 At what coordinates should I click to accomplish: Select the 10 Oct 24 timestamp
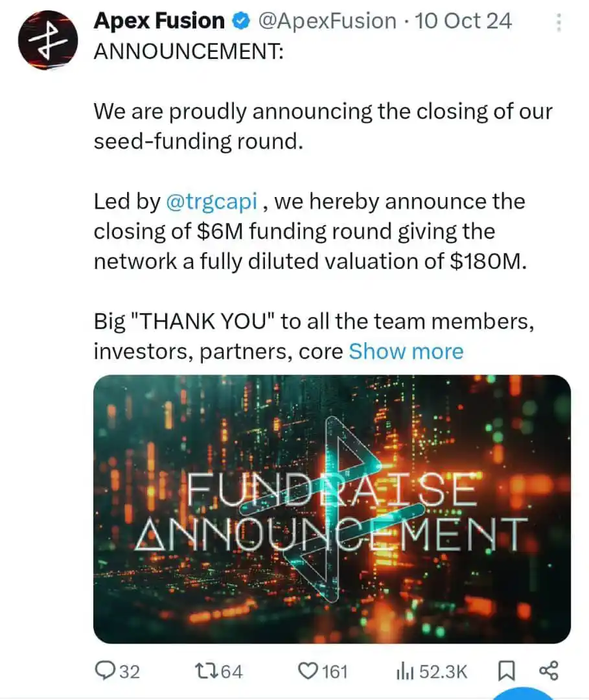click(462, 20)
